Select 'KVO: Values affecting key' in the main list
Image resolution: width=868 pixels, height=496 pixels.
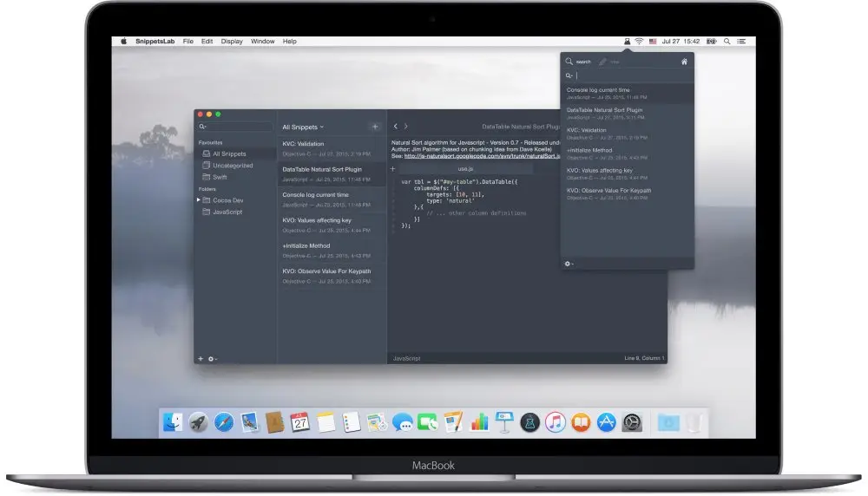tap(332, 225)
